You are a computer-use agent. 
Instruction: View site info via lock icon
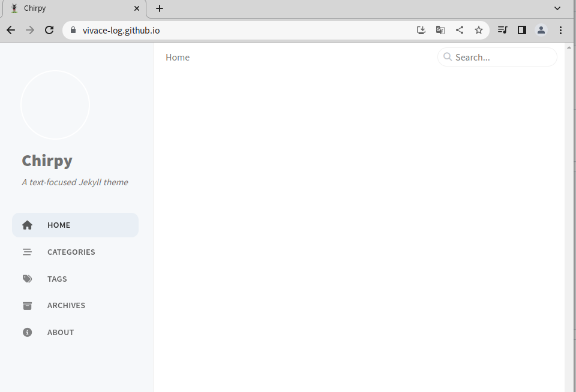pos(73,30)
